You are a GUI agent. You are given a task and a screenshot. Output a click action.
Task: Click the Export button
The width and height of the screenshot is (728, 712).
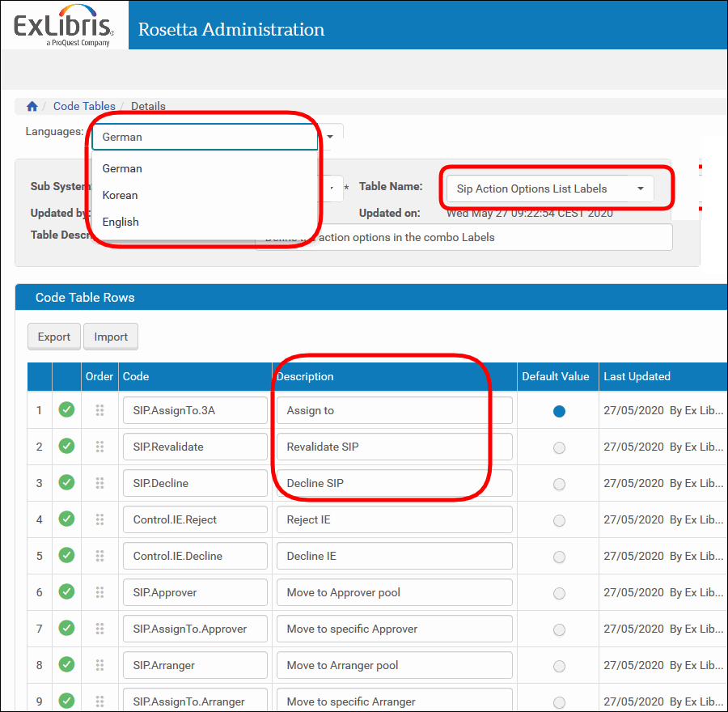point(54,337)
